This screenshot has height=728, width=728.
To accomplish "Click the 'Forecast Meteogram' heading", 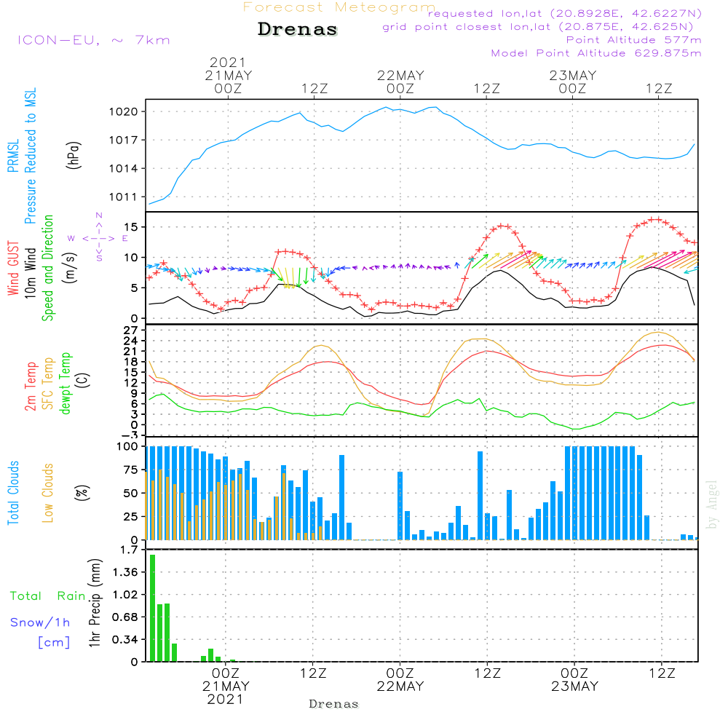I will [339, 7].
